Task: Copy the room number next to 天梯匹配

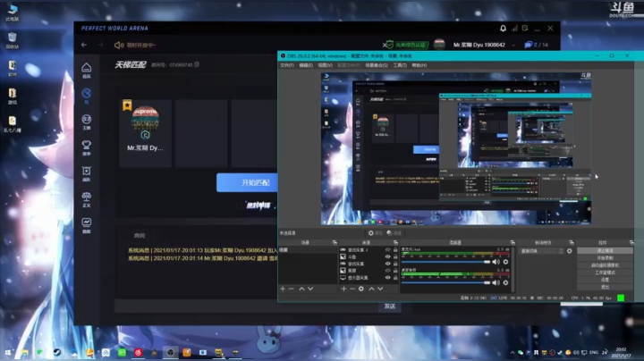Action: point(197,64)
